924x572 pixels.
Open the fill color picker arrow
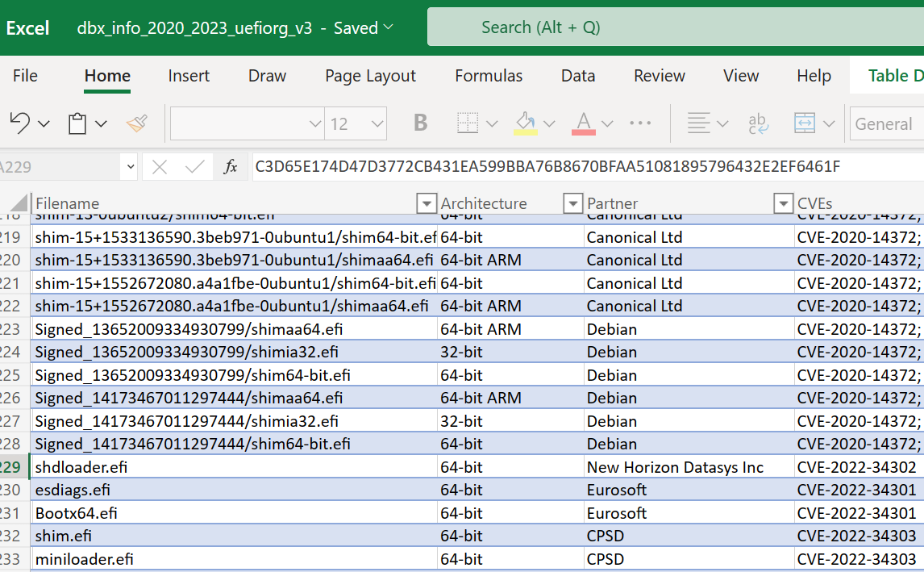(549, 123)
